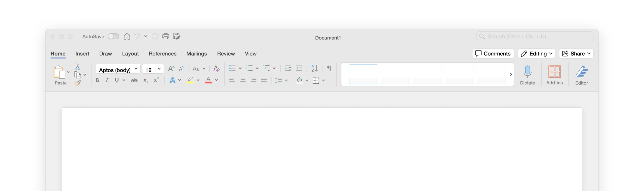Image resolution: width=644 pixels, height=191 pixels.
Task: Apply the red font color swatch
Action: [208, 80]
